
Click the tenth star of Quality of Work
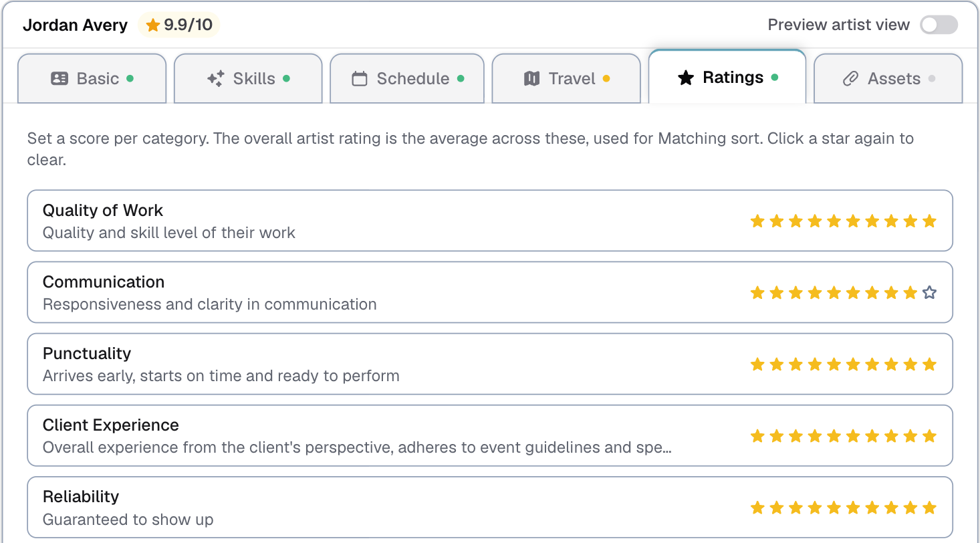coord(929,221)
